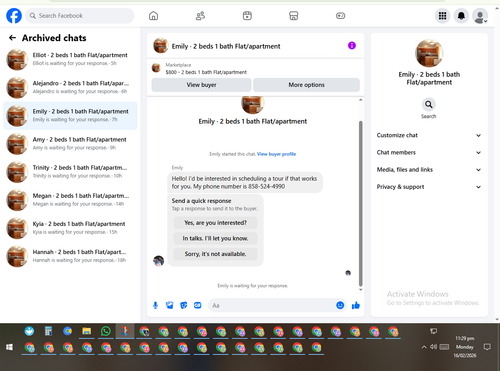
Task: Open File Explorer from the taskbar
Action: coord(87,331)
